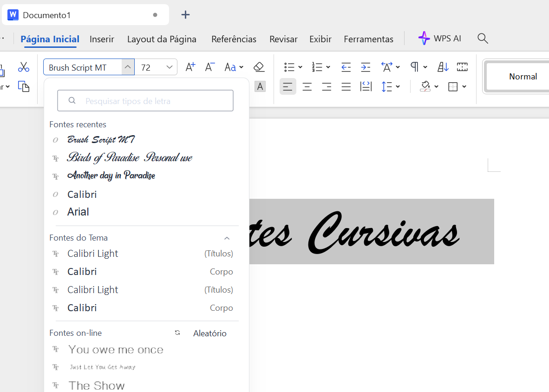Open the Referências tab
Image resolution: width=549 pixels, height=392 pixels.
(x=234, y=39)
